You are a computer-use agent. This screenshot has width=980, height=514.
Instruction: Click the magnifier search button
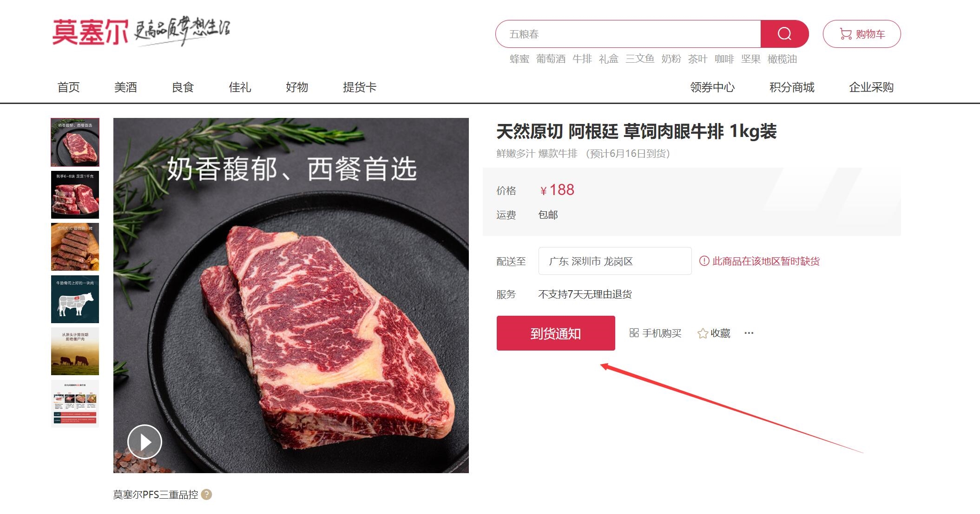[784, 34]
